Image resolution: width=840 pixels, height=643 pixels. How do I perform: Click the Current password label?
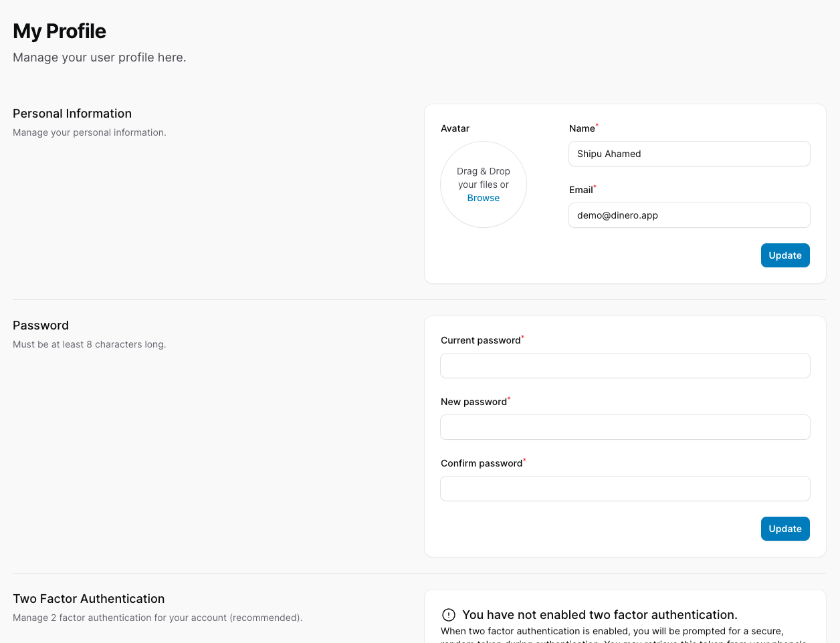click(x=481, y=340)
